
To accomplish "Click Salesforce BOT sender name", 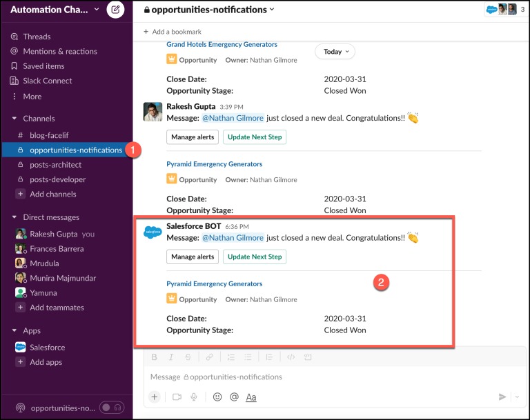I will point(194,226).
